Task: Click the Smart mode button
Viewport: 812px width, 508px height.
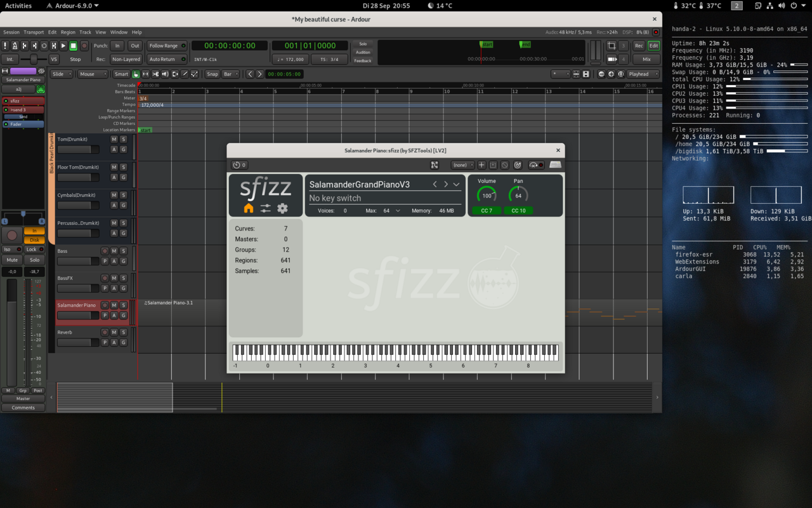Action: (121, 74)
